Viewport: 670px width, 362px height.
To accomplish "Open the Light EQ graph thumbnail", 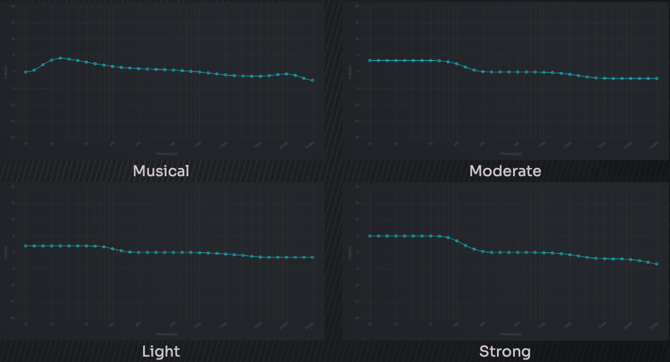I will [162, 261].
